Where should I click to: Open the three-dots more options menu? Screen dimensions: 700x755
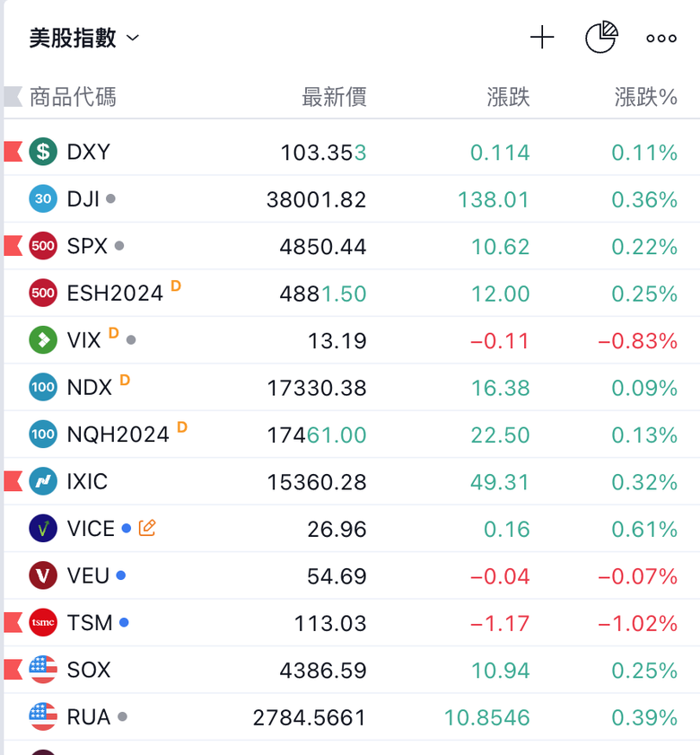(661, 38)
